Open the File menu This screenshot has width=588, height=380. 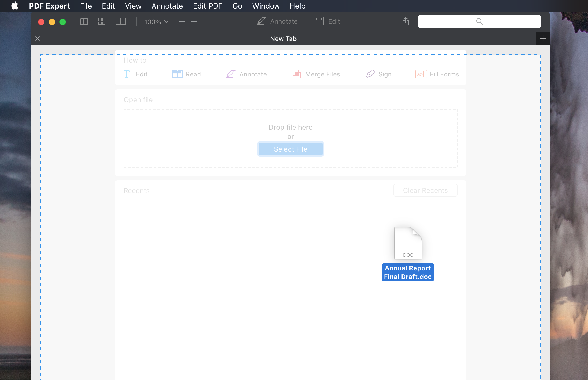click(85, 6)
